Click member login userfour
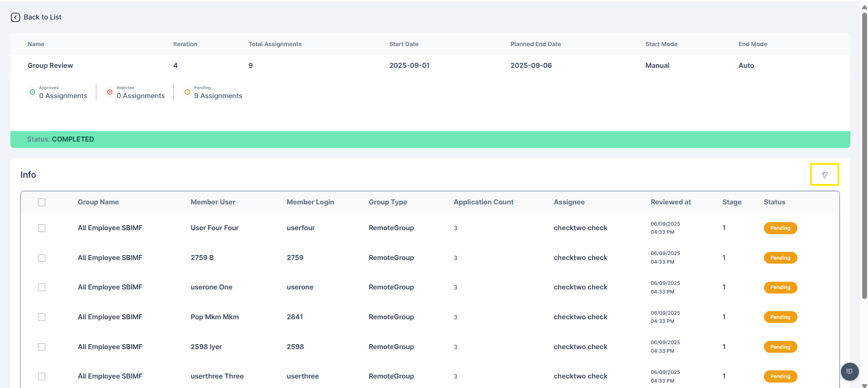868x388 pixels. tap(300, 228)
